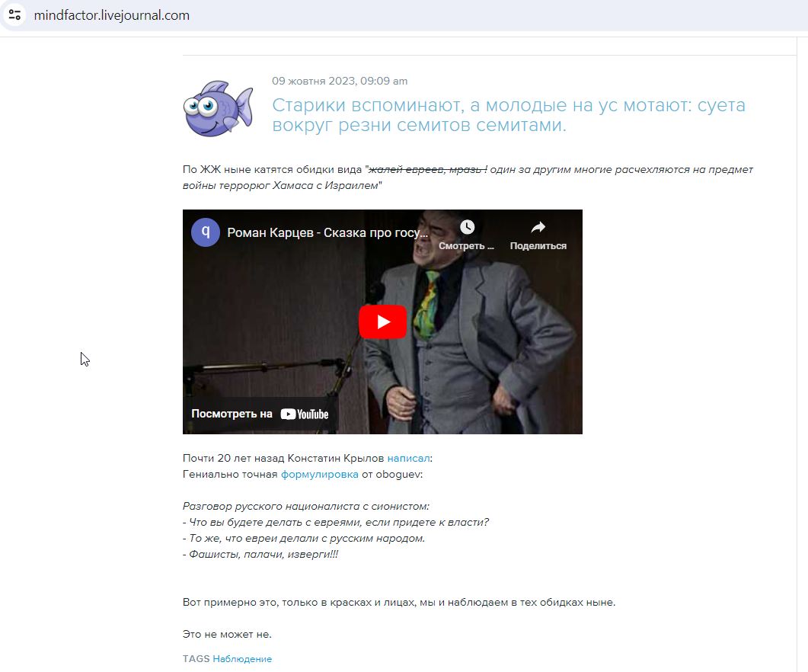The height and width of the screenshot is (672, 808).
Task: Click the YouTube channel avatar icon
Action: point(205,232)
